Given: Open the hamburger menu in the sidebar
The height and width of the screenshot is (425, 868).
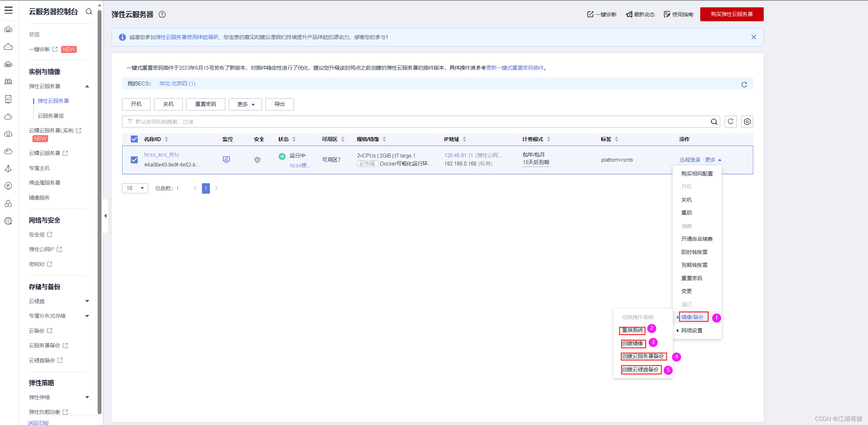Looking at the screenshot, I should [8, 10].
